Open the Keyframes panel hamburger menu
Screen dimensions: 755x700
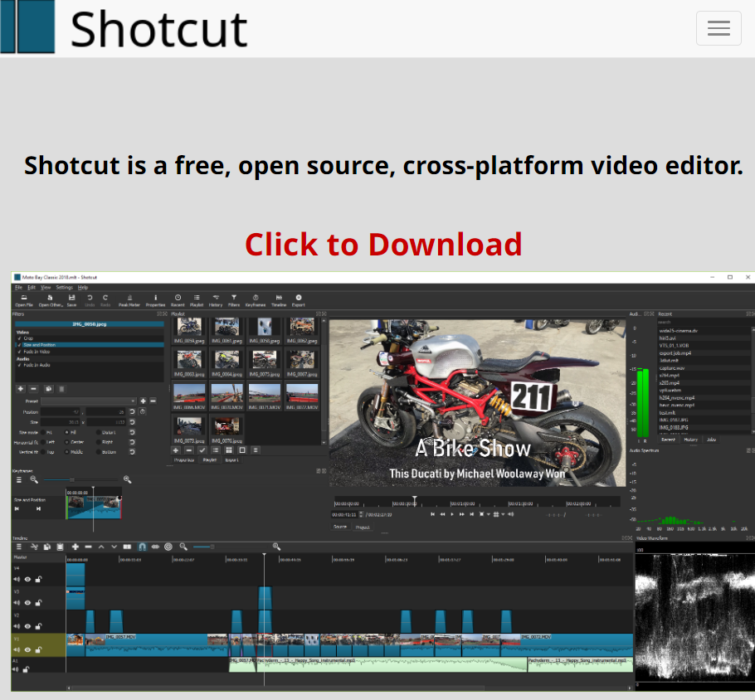click(19, 479)
